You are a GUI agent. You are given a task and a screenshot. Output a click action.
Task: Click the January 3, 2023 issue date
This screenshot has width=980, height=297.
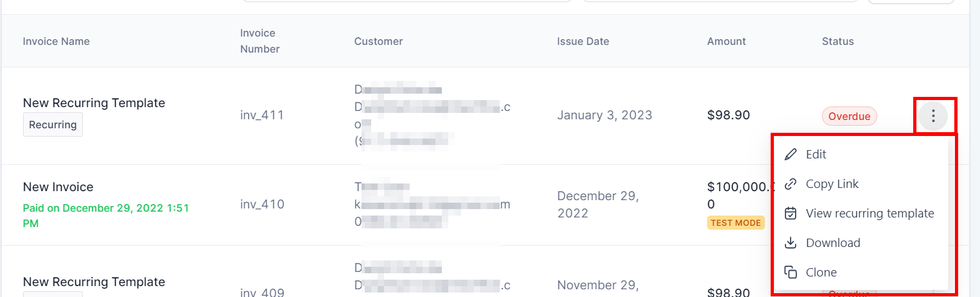pos(604,115)
